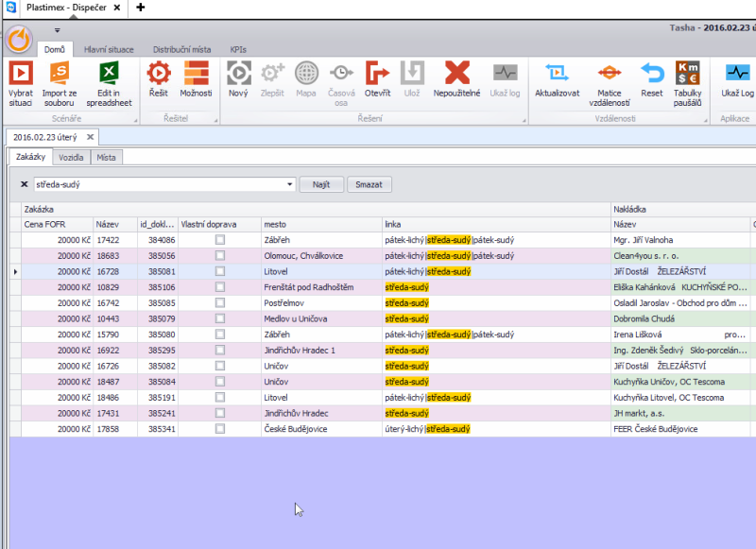Toggle Vlastní doprava for order 10829
756x549 pixels.
click(x=220, y=287)
